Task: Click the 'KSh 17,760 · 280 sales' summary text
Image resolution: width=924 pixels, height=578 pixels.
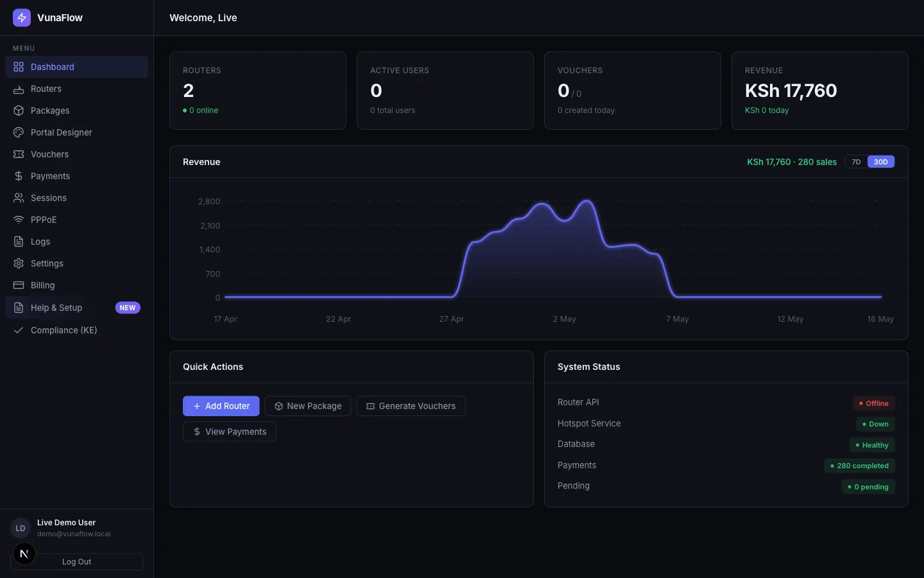Action: [x=792, y=162]
